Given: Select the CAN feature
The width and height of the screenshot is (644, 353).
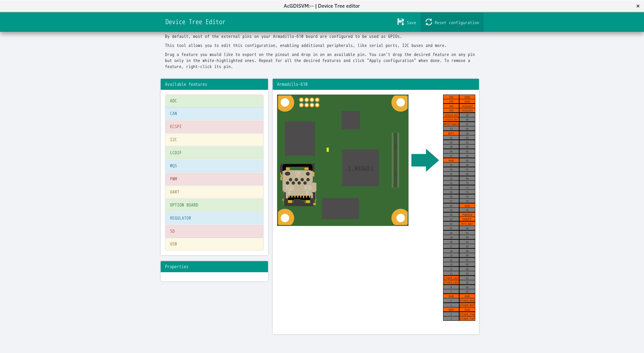Looking at the screenshot, I should (x=214, y=114).
